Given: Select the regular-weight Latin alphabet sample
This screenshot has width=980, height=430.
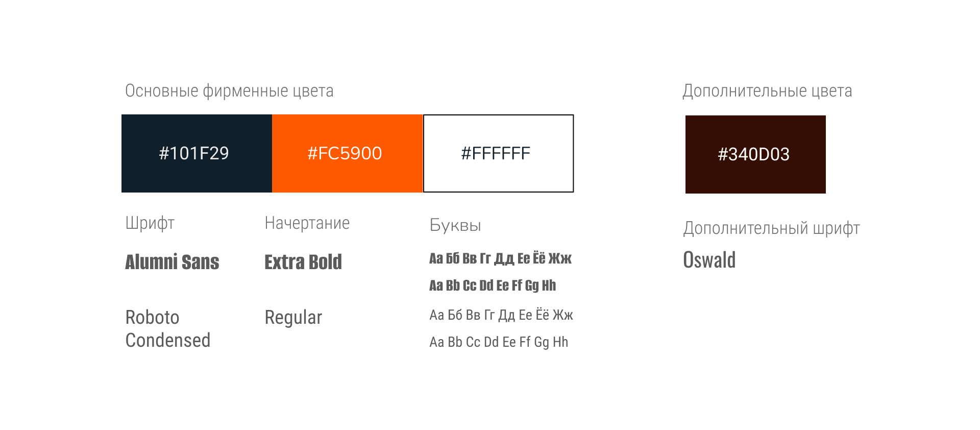Looking at the screenshot, I should click(x=499, y=342).
